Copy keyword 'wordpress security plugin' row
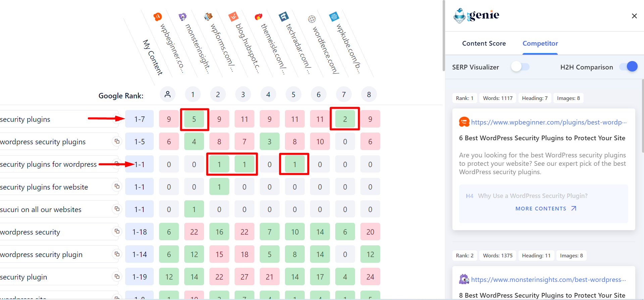Image resolution: width=644 pixels, height=300 pixels. tap(117, 254)
